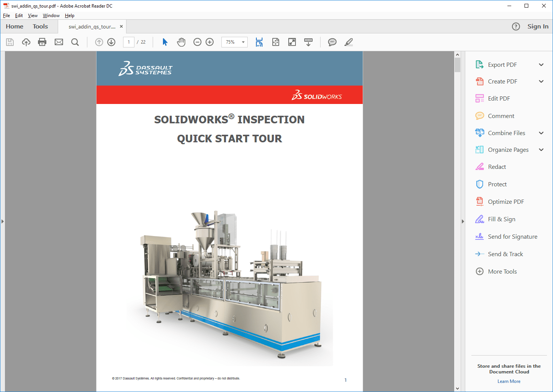Click More Tools in the sidebar
This screenshot has height=392, width=553.
[502, 272]
